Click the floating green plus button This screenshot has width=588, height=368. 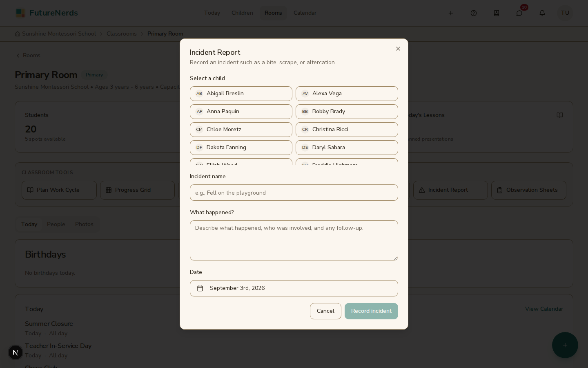click(x=565, y=345)
